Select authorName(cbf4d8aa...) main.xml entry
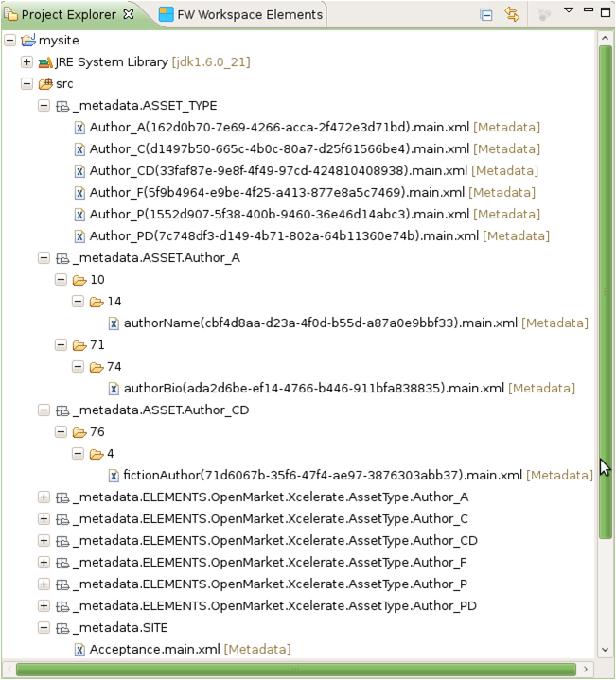The height and width of the screenshot is (680, 616). pyautogui.click(x=321, y=323)
